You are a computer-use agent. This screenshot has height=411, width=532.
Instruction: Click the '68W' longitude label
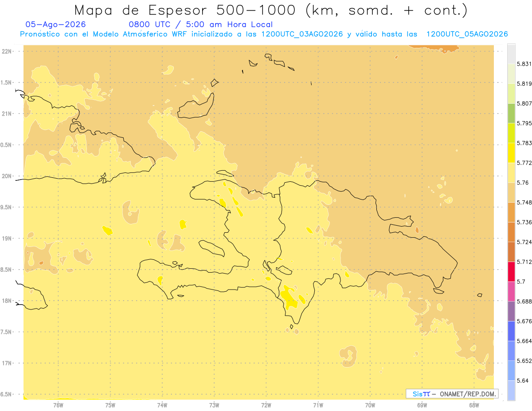[474, 405]
